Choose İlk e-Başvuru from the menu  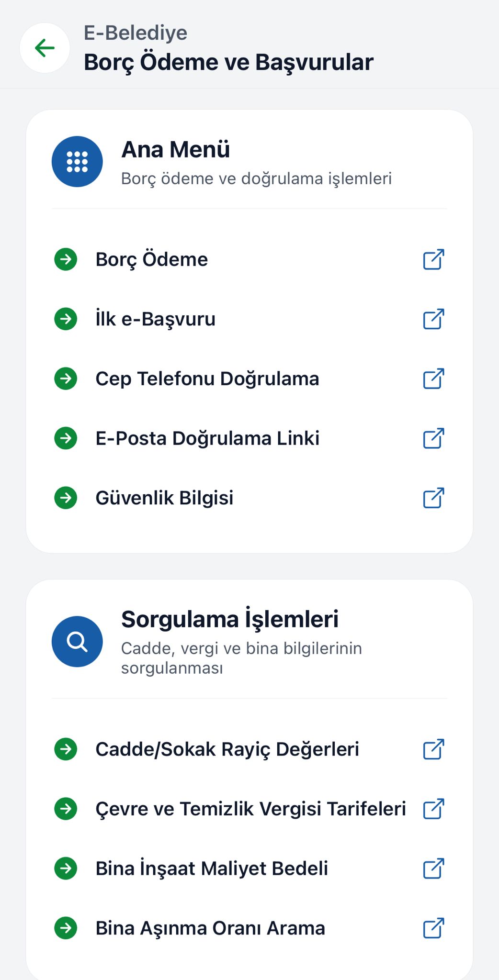coord(156,319)
